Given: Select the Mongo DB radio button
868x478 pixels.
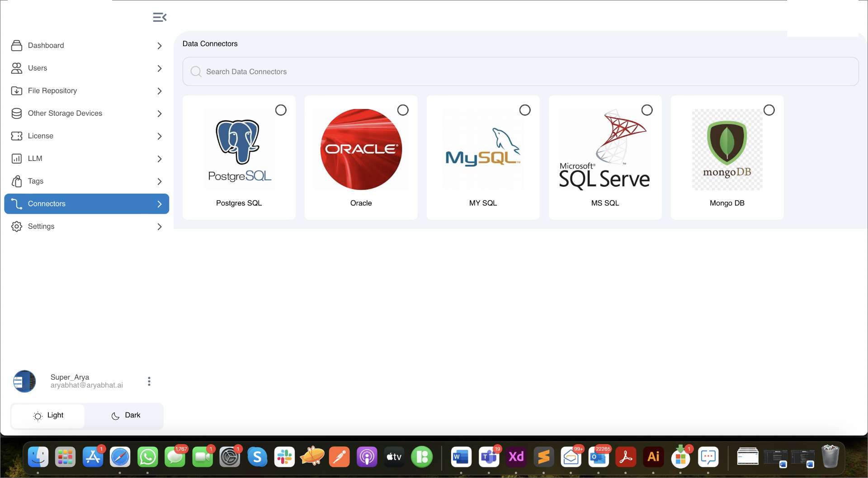Looking at the screenshot, I should pyautogui.click(x=769, y=110).
